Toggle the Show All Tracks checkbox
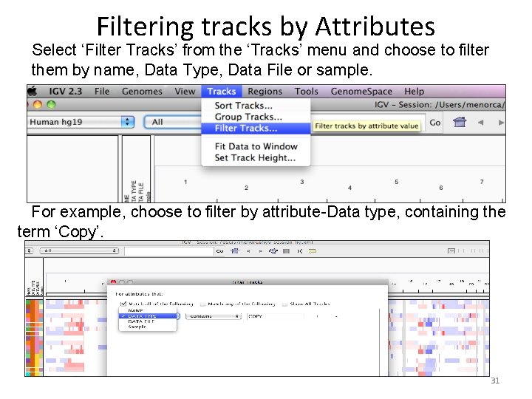 point(284,304)
